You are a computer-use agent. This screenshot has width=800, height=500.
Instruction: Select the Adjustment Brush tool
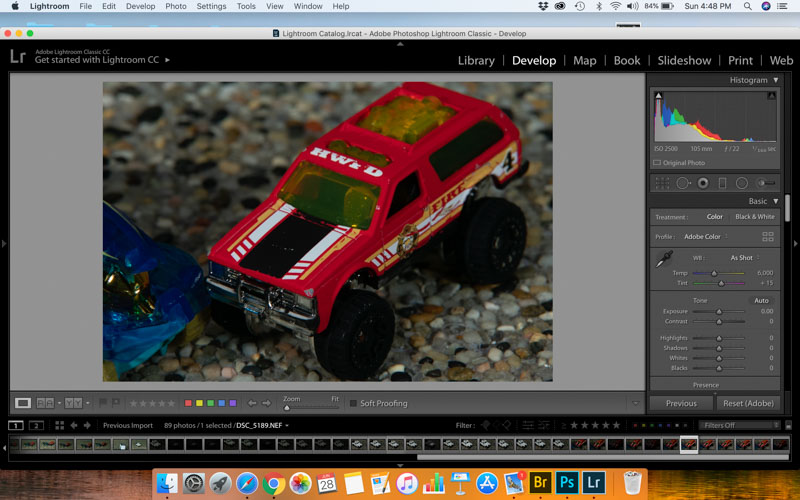(765, 183)
